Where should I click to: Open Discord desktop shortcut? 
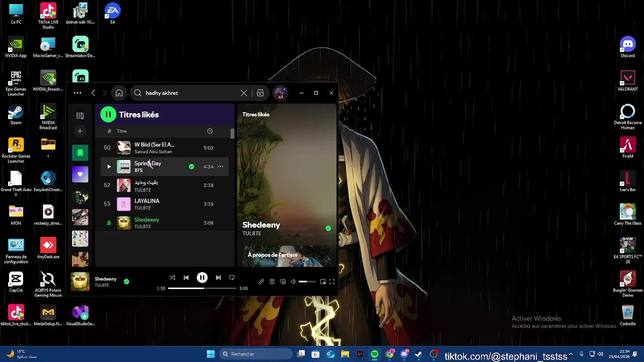pyautogui.click(x=627, y=47)
